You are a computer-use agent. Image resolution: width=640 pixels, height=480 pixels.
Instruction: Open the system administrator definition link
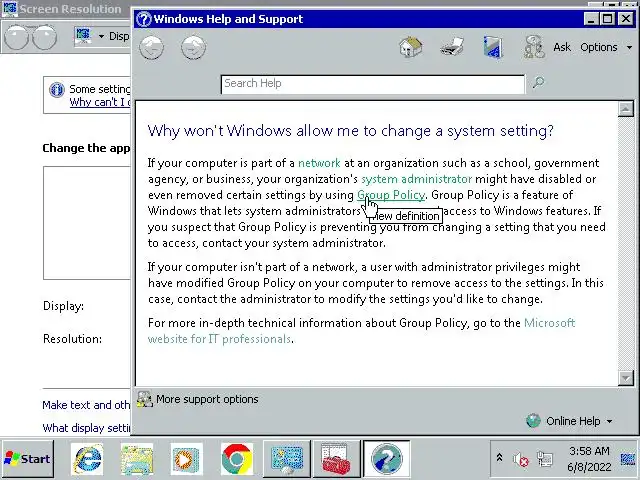coord(416,179)
